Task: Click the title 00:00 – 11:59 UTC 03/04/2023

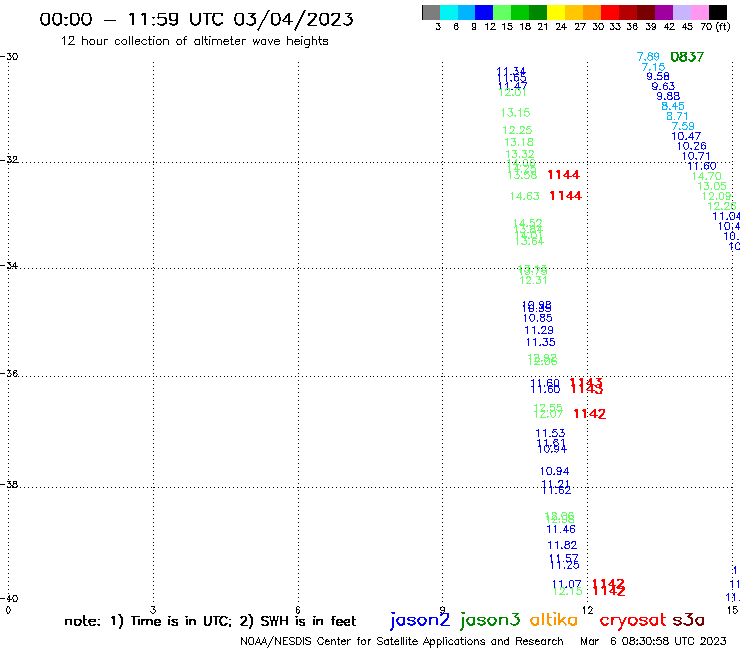Action: coord(196,19)
